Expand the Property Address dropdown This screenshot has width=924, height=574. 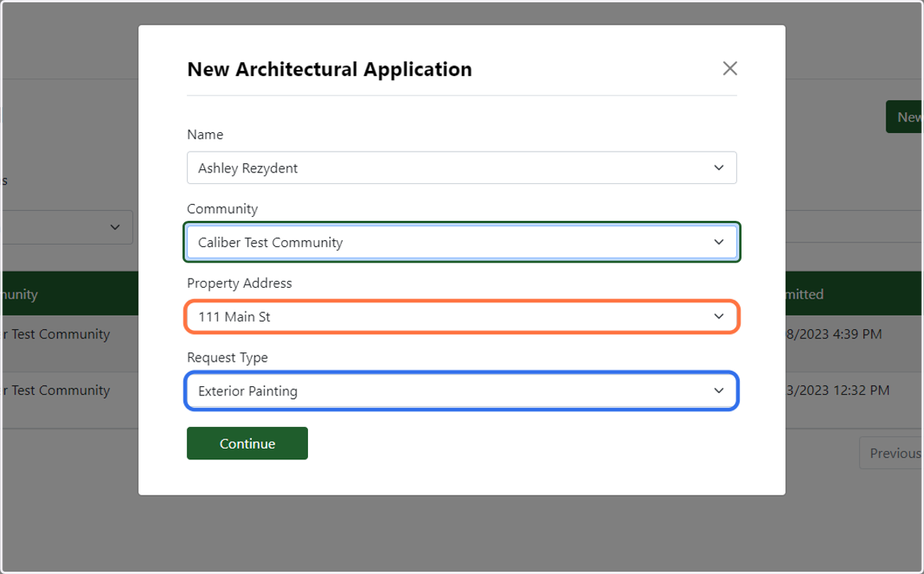[462, 316]
